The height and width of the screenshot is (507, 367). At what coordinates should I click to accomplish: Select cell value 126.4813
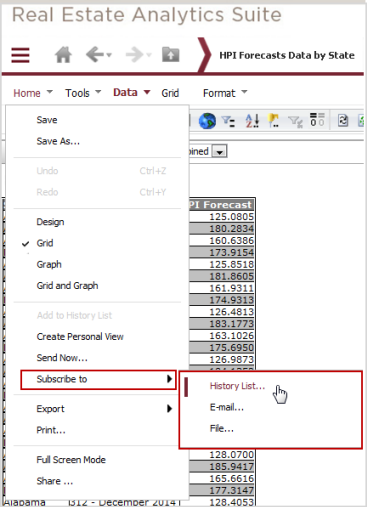[x=231, y=312]
